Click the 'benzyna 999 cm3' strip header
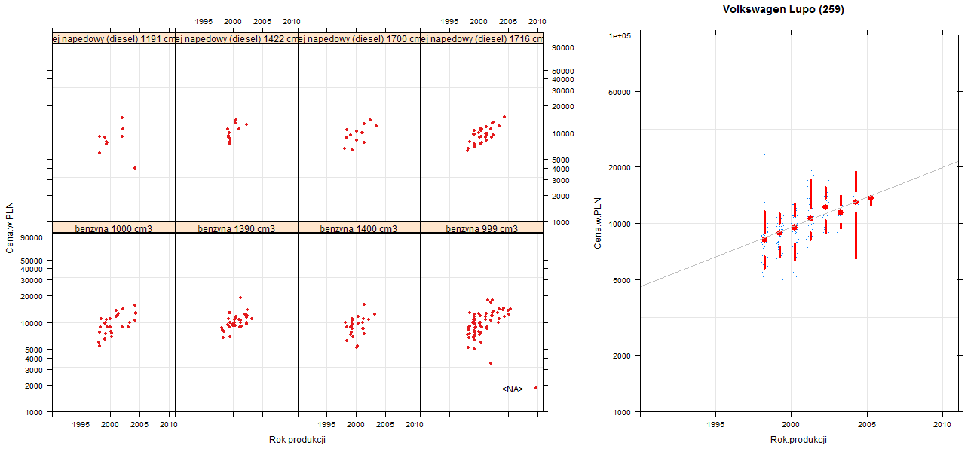 pyautogui.click(x=482, y=228)
